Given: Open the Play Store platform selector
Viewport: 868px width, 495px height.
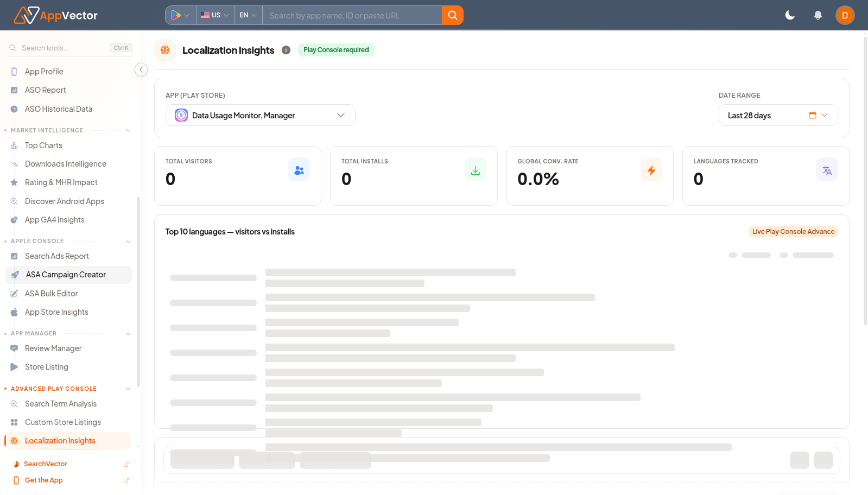Looking at the screenshot, I should click(180, 15).
